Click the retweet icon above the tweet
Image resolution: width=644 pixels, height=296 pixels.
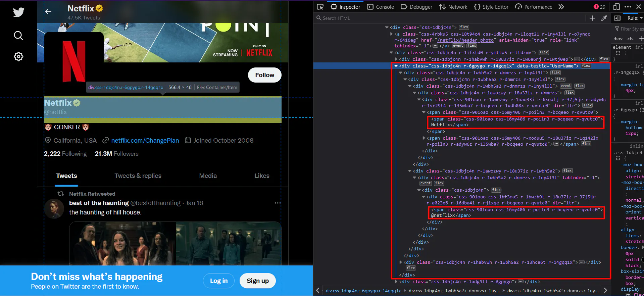61,194
